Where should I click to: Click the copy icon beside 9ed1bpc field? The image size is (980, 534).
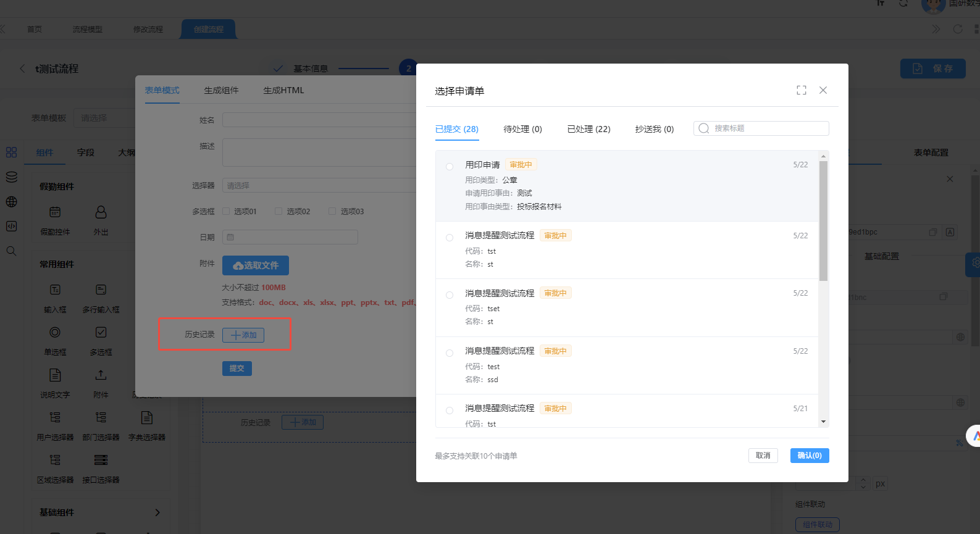pyautogui.click(x=933, y=232)
